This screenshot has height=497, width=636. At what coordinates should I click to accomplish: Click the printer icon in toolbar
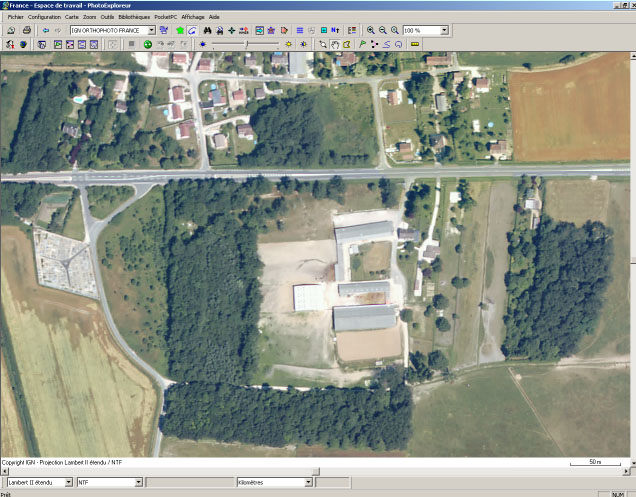[27, 30]
